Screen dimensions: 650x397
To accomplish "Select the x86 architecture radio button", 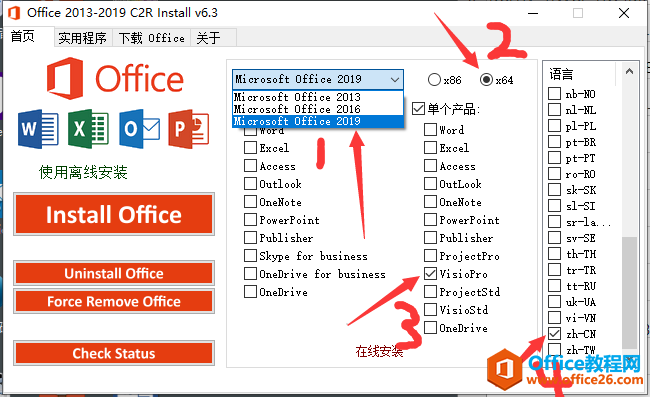I will pos(434,80).
